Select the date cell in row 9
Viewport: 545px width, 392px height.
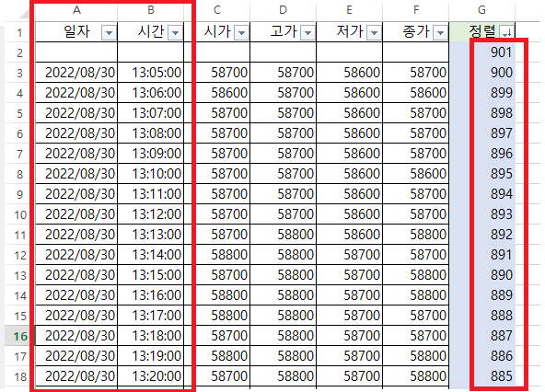76,194
